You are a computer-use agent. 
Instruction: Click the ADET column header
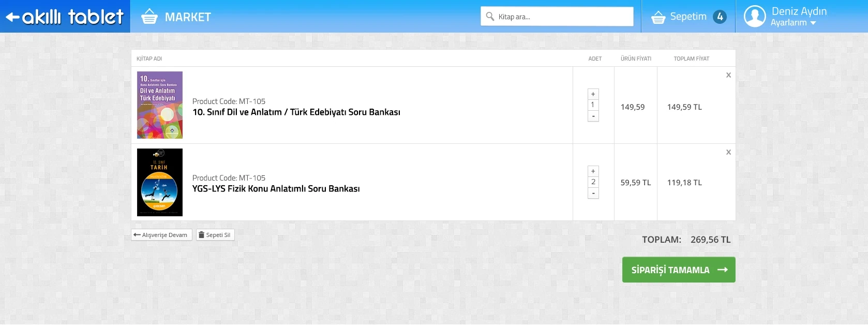pyautogui.click(x=595, y=58)
